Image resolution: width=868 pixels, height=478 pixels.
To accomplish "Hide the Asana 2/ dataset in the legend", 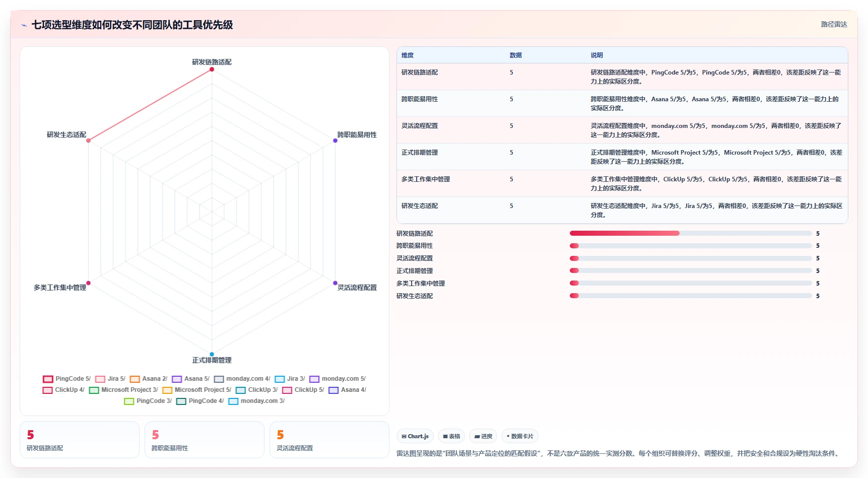I will coord(148,379).
